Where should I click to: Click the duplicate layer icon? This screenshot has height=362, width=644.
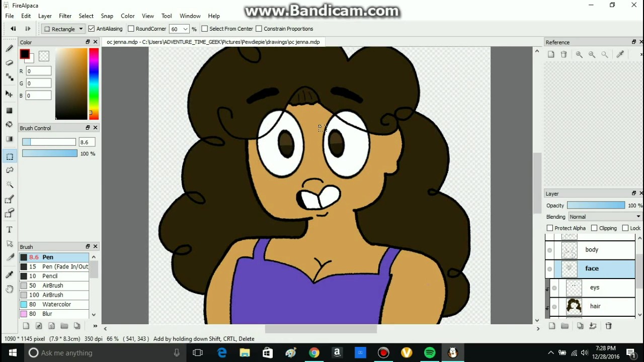coord(580,326)
